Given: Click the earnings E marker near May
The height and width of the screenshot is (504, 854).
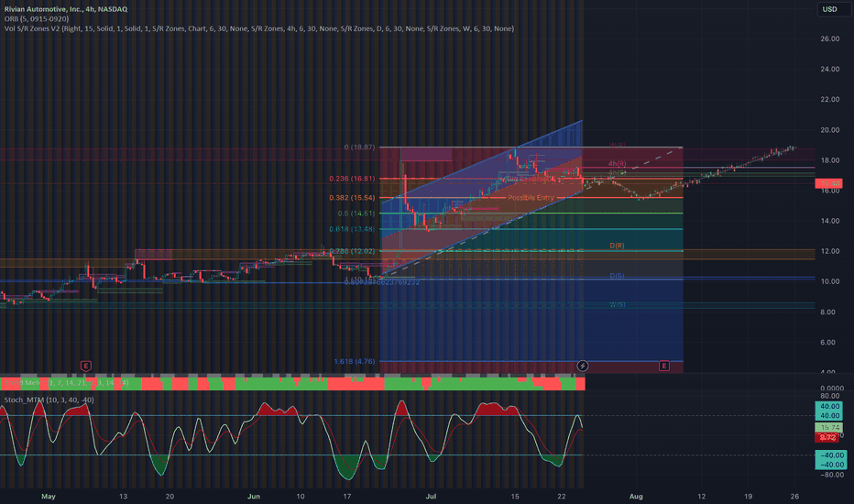Looking at the screenshot, I should coord(85,366).
